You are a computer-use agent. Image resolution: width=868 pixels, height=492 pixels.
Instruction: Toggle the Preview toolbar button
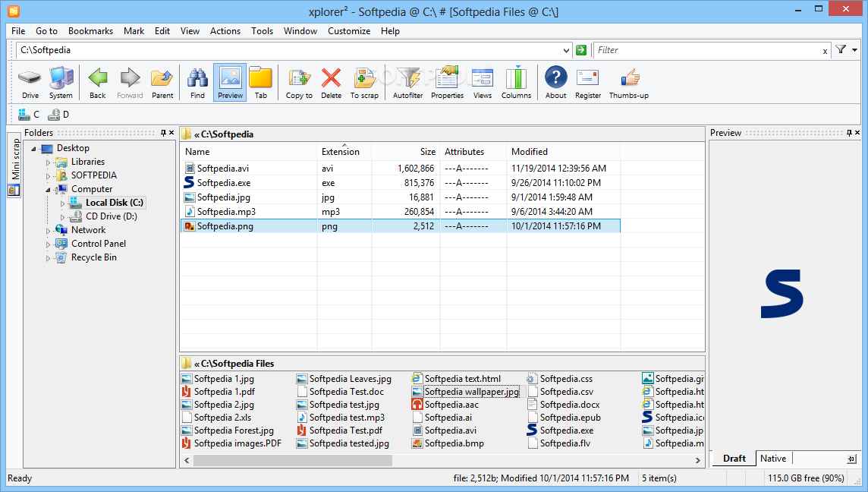(x=230, y=83)
